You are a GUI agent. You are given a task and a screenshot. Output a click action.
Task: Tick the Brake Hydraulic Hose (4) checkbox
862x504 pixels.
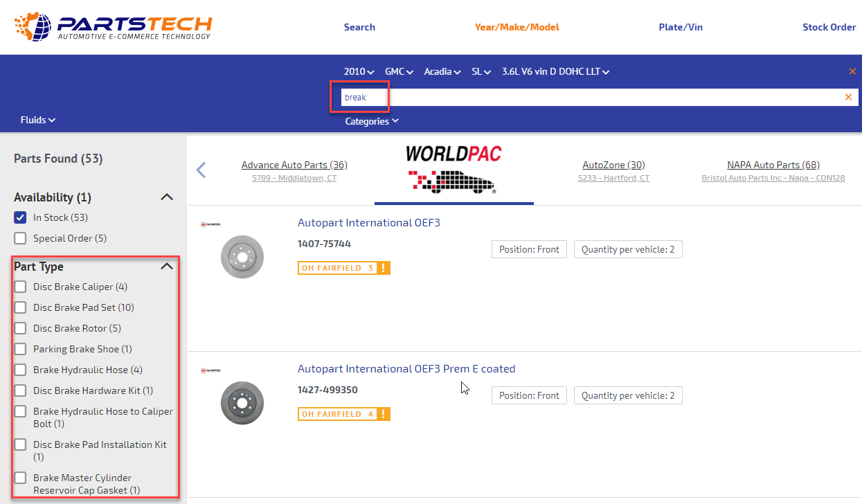[21, 370]
